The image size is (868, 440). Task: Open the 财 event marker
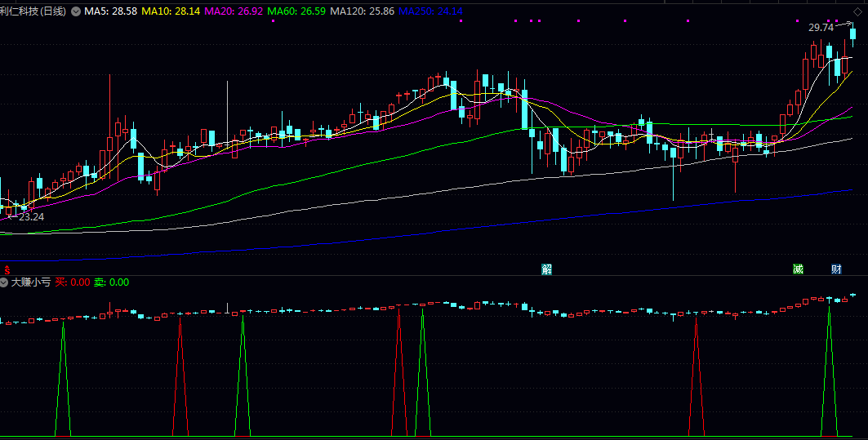tap(836, 269)
